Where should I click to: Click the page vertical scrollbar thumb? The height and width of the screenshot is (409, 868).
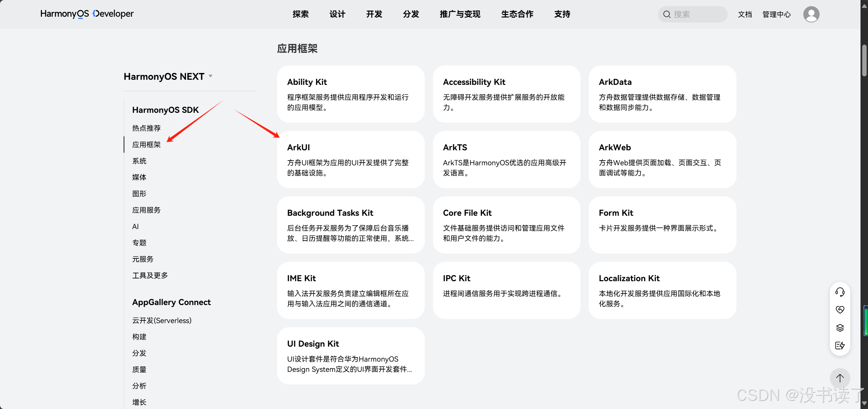point(864,61)
